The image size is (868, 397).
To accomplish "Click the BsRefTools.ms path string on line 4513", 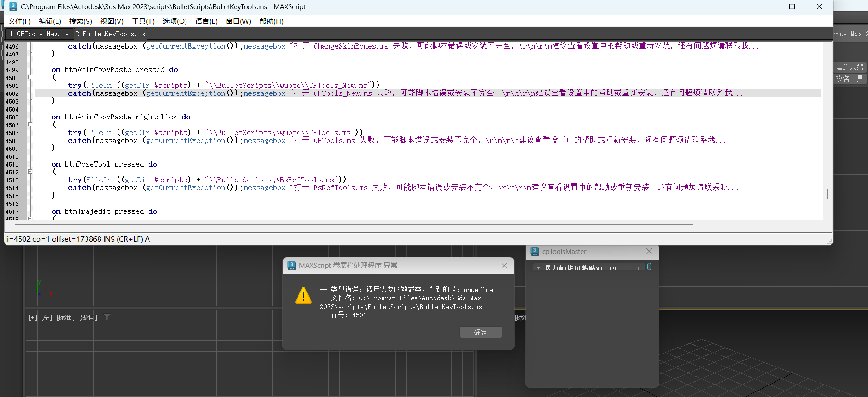I will pos(272,180).
